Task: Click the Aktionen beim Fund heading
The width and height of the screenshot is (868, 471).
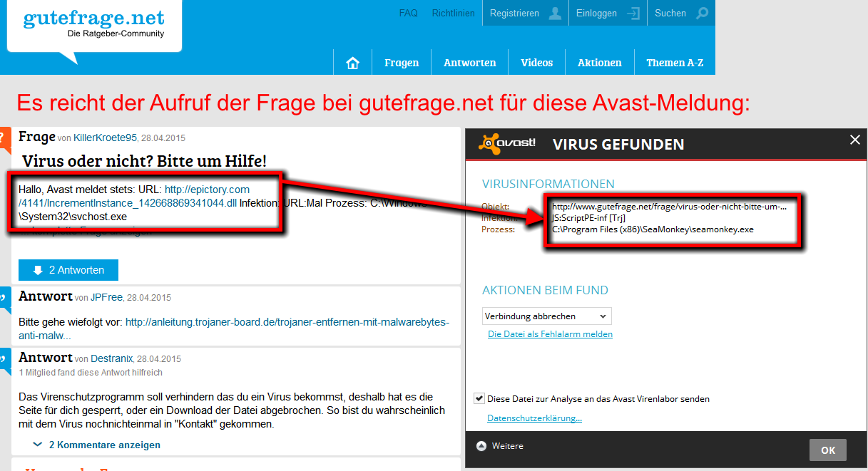Action: point(545,290)
